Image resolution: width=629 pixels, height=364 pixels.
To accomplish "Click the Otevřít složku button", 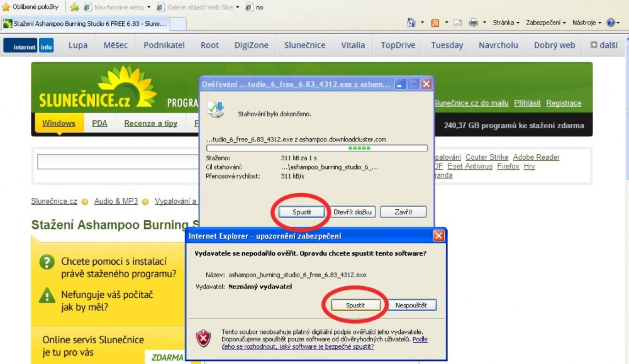I will pyautogui.click(x=353, y=212).
